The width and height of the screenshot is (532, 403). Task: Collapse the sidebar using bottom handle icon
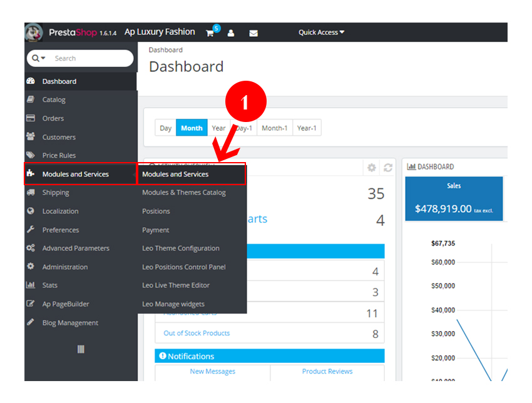click(x=81, y=349)
